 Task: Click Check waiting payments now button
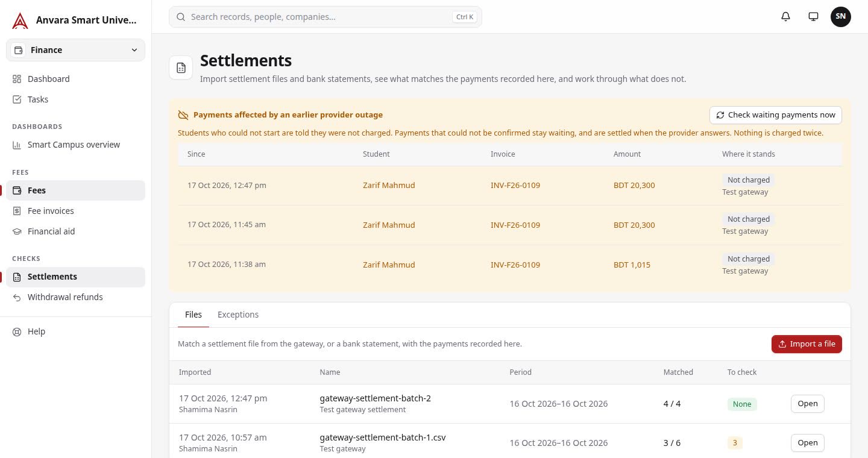(x=776, y=115)
